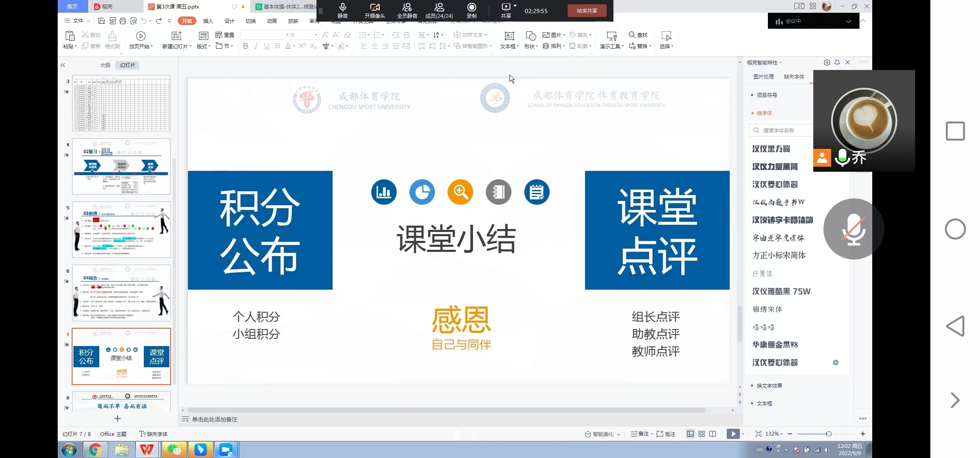Click the 全员静音 mute all button

click(x=407, y=11)
